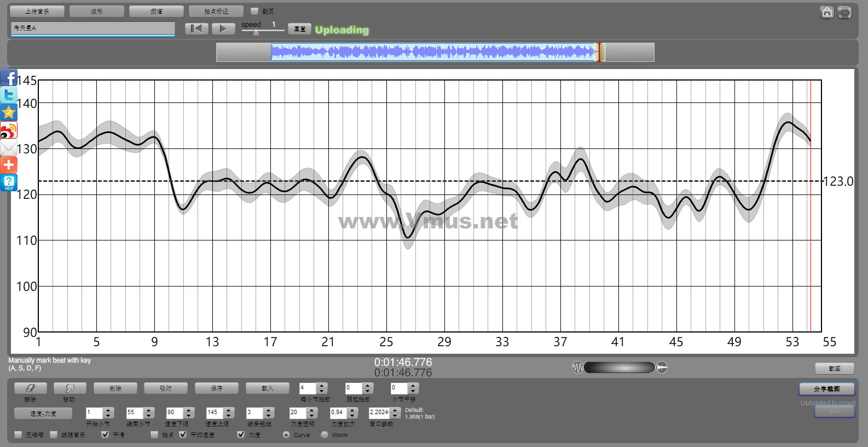This screenshot has width=868, height=447.
Task: Select the Worm radio button
Action: click(x=325, y=434)
